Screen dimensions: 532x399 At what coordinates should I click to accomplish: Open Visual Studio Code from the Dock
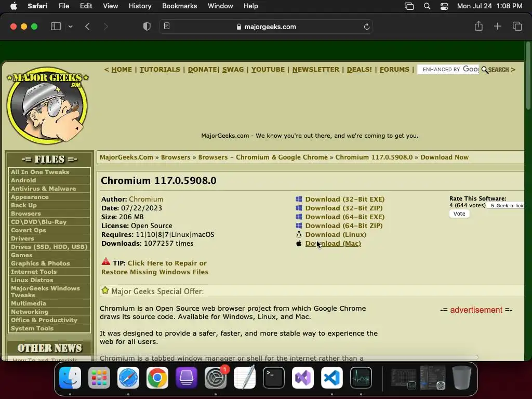click(x=331, y=377)
